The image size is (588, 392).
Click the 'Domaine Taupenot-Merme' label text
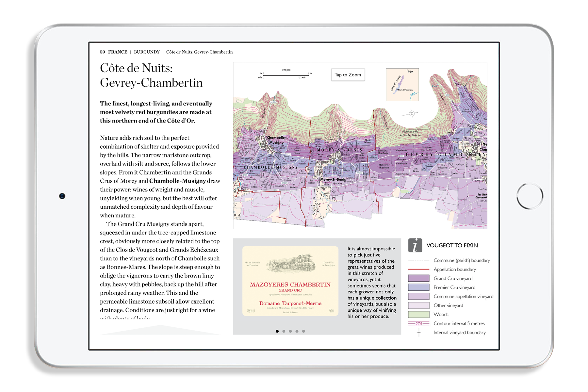coord(290,303)
